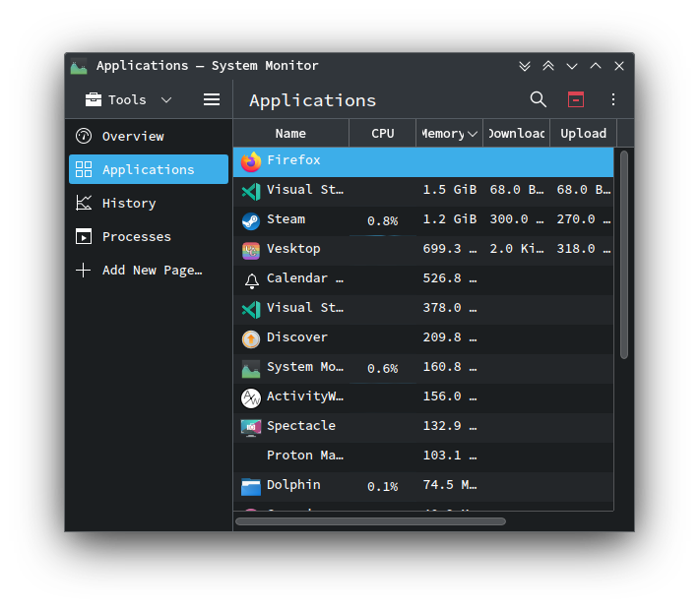Image resolution: width=700 pixels, height=609 pixels.
Task: Click the plus icon beside Add New Page
Action: point(84,270)
